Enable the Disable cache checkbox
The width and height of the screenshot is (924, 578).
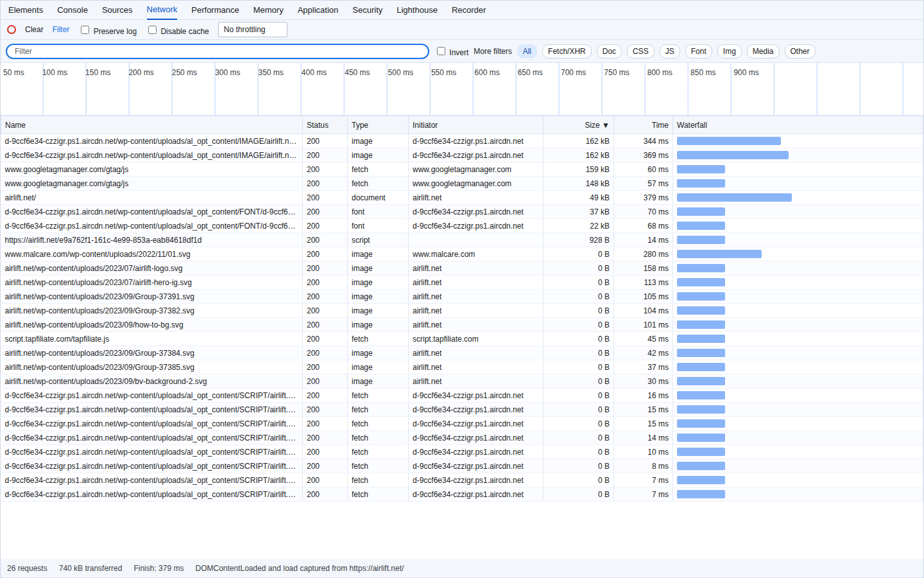pos(152,30)
